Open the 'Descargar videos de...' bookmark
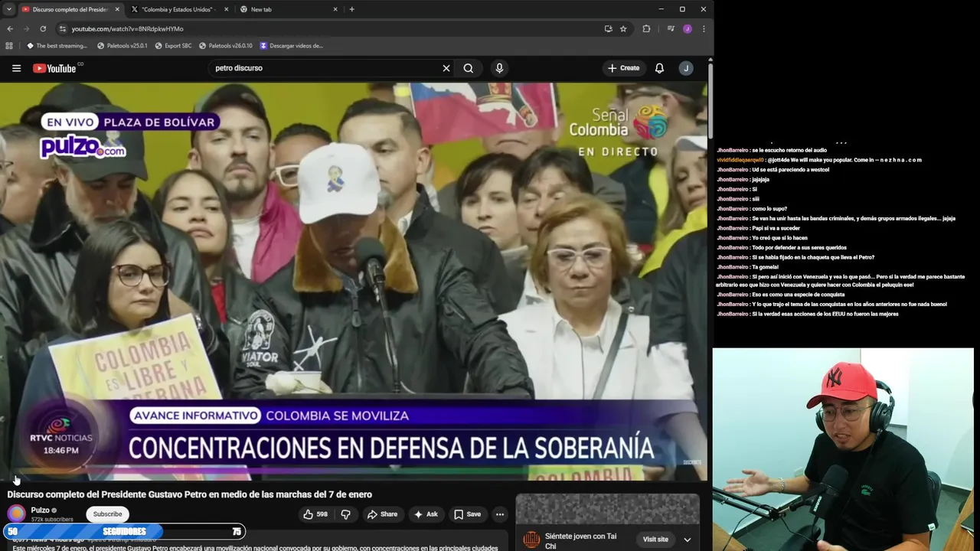 pos(291,46)
